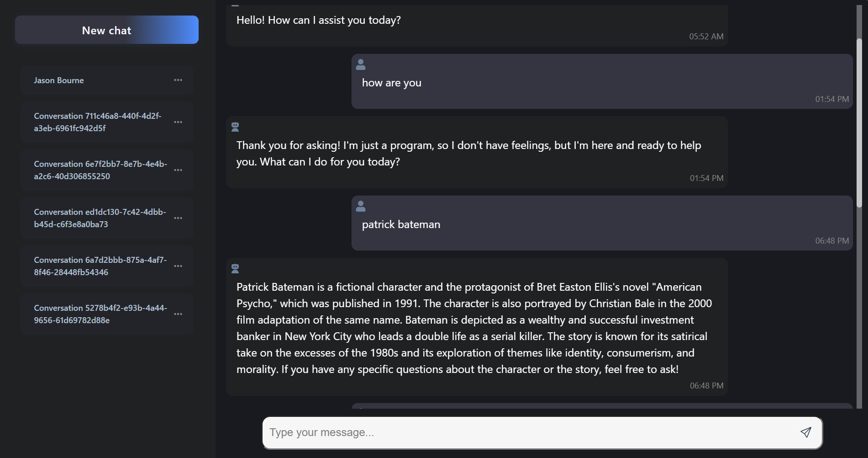868x458 pixels.
Task: Click bot avatar above Patrick Bateman answer
Action: click(x=235, y=269)
